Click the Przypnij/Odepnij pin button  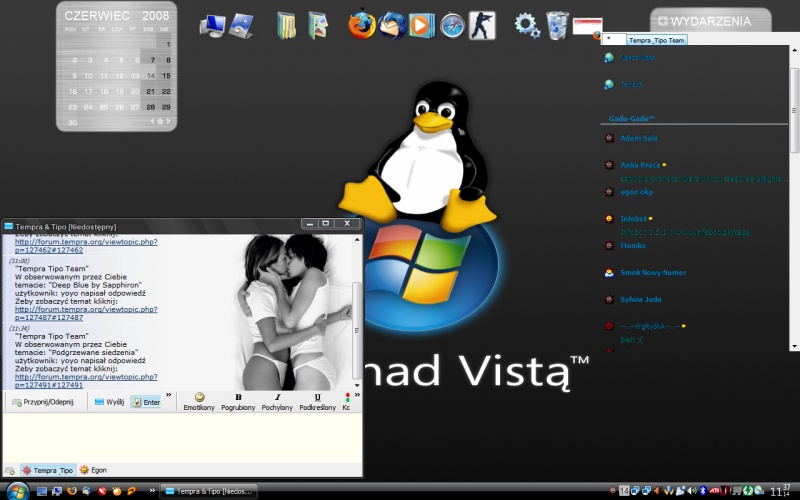coord(43,402)
